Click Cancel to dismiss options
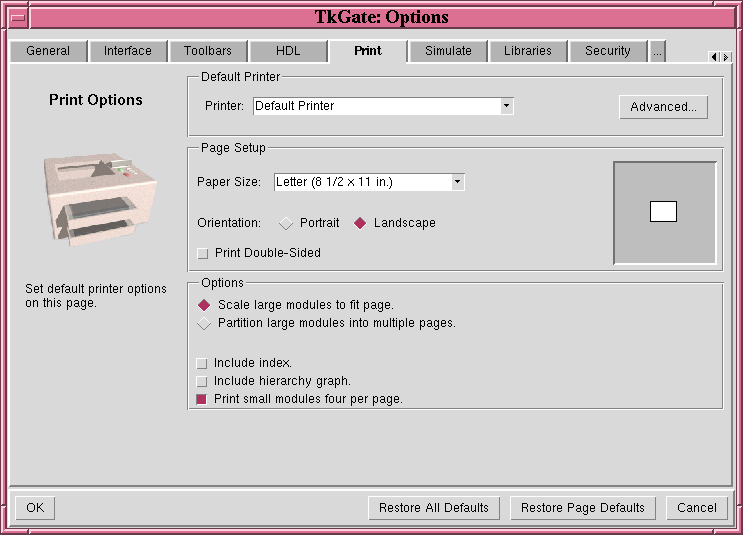This screenshot has width=743, height=535. coord(696,508)
